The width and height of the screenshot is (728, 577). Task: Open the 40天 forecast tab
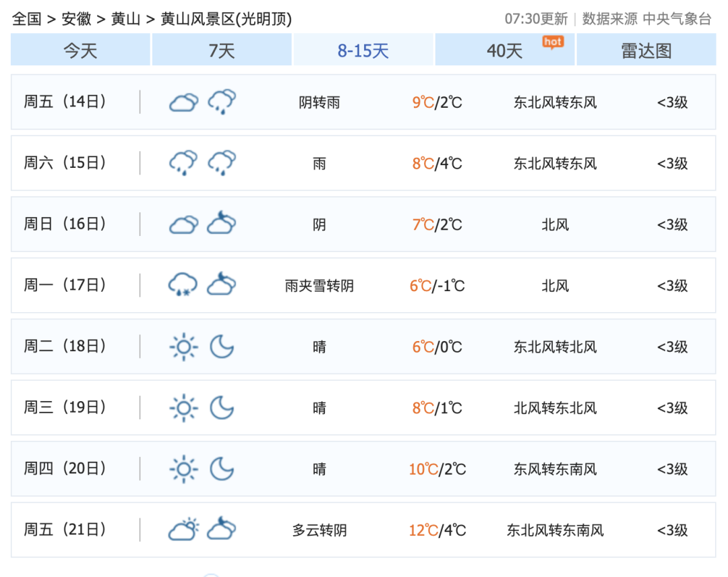tap(505, 51)
